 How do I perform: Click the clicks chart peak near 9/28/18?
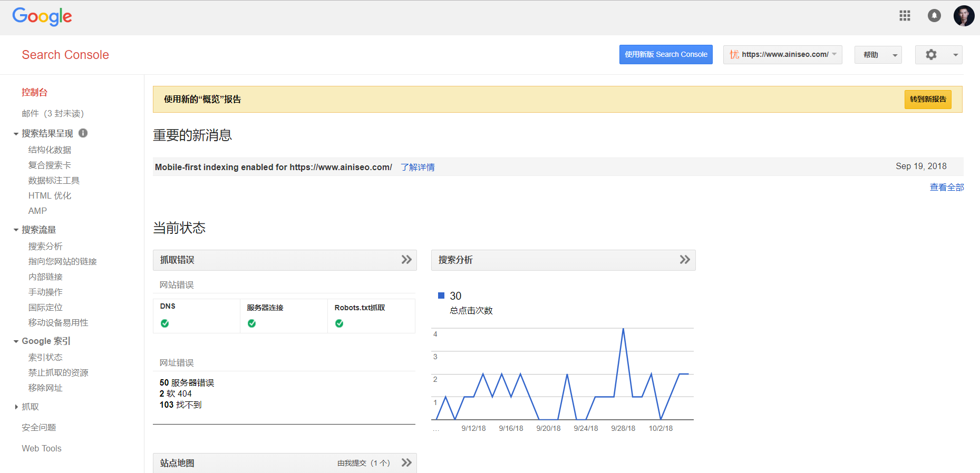[623, 329]
